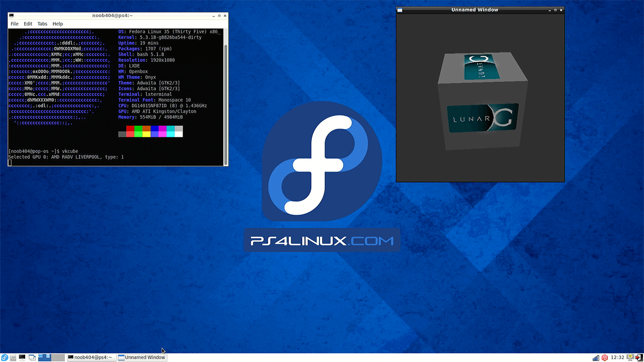The width and height of the screenshot is (644, 362).
Task: Open the Help menu in the terminal
Action: pyautogui.click(x=57, y=24)
